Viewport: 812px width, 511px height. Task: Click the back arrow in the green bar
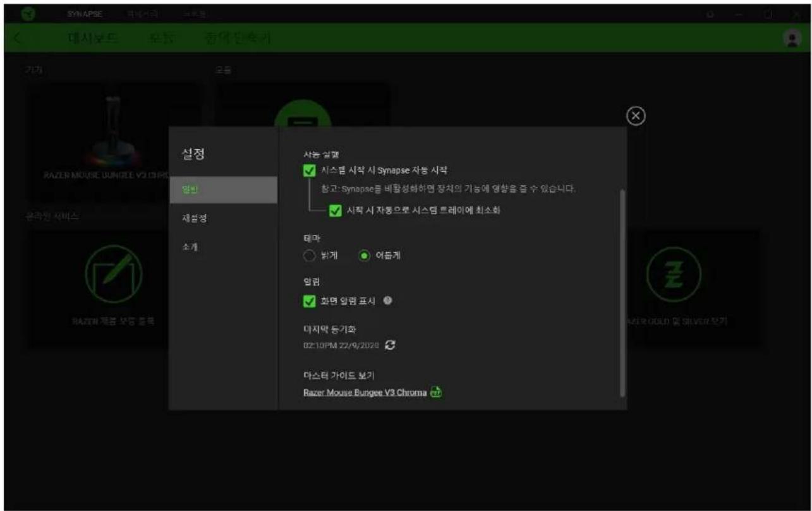coord(18,39)
